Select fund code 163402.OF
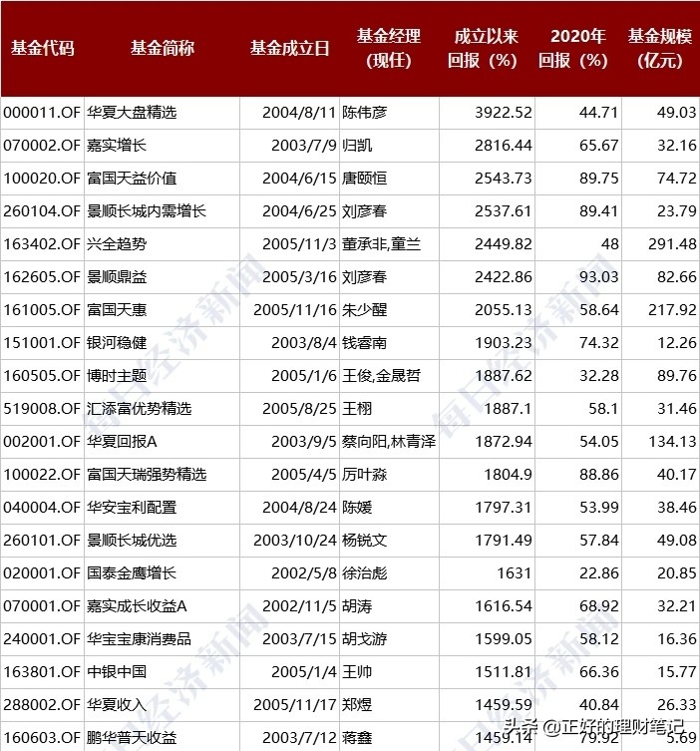 point(42,244)
